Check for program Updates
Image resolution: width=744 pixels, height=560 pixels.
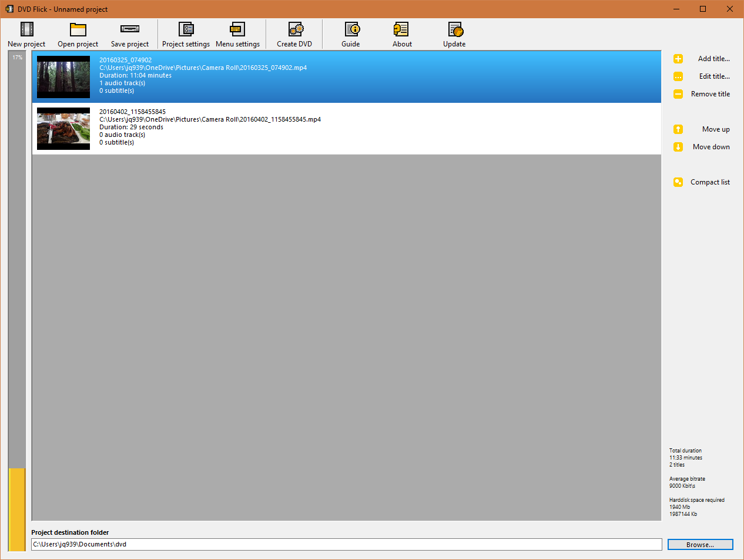454,33
